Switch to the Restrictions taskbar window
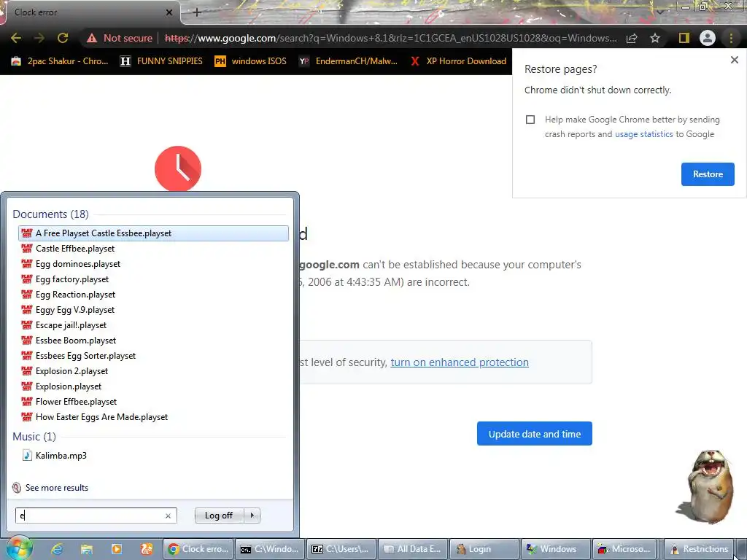Screen dimensions: 747x560 click(699, 549)
